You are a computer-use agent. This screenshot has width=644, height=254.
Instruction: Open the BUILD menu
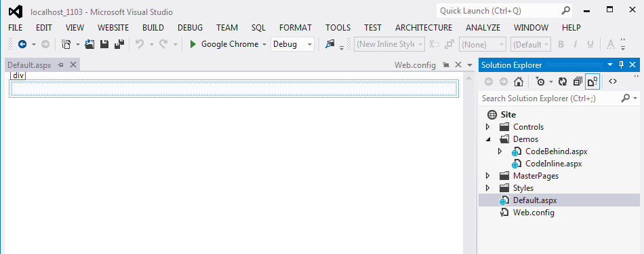tap(153, 28)
